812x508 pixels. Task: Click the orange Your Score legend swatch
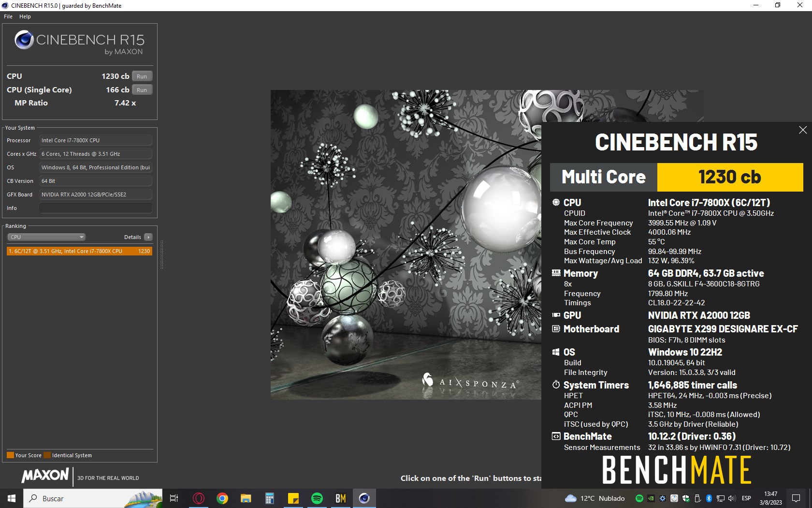pyautogui.click(x=10, y=455)
